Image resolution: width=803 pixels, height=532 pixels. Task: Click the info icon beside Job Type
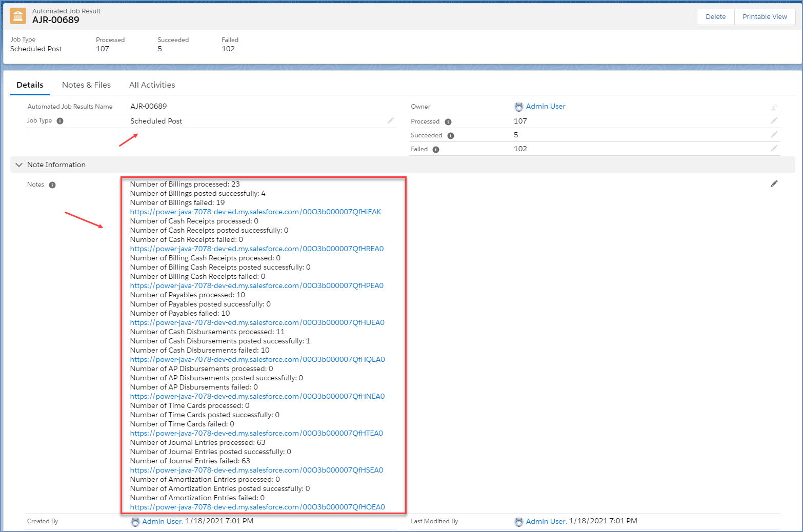(60, 121)
